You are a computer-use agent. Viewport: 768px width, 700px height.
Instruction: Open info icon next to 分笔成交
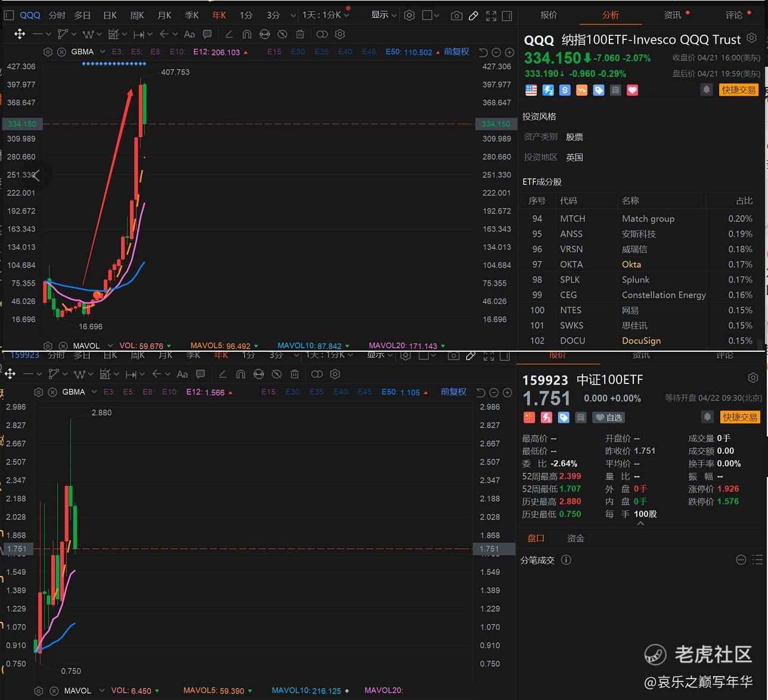tap(566, 560)
